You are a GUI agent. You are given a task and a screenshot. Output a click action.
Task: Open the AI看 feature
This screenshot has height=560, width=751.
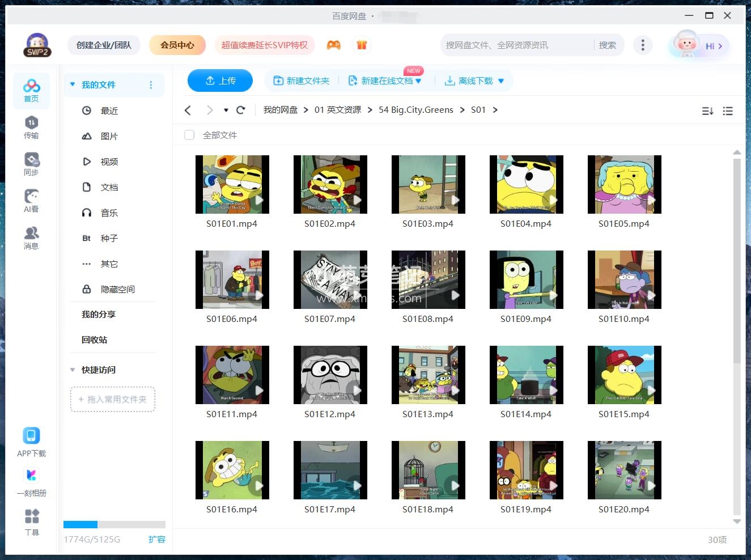coord(31,200)
